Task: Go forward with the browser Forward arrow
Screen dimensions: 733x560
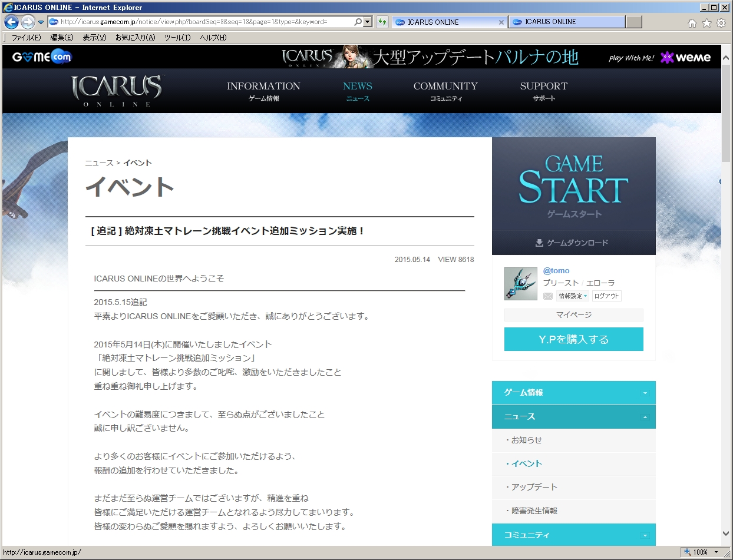Action: pyautogui.click(x=28, y=22)
